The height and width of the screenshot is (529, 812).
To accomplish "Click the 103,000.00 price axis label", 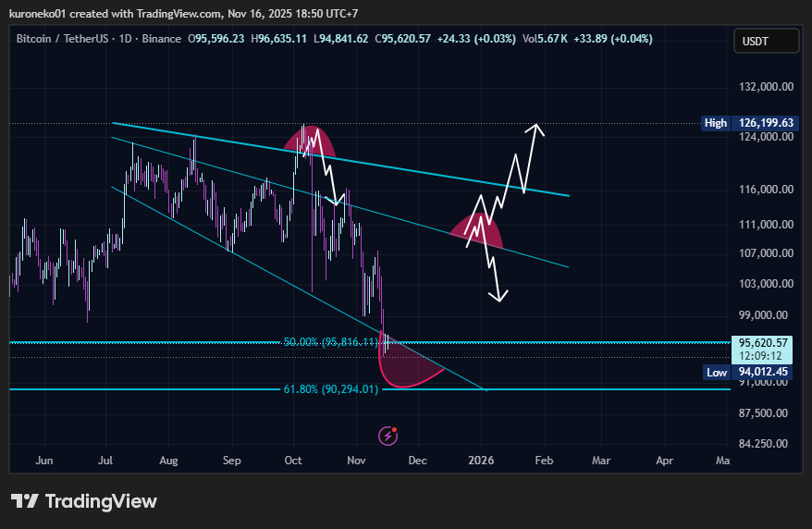I will 766,284.
